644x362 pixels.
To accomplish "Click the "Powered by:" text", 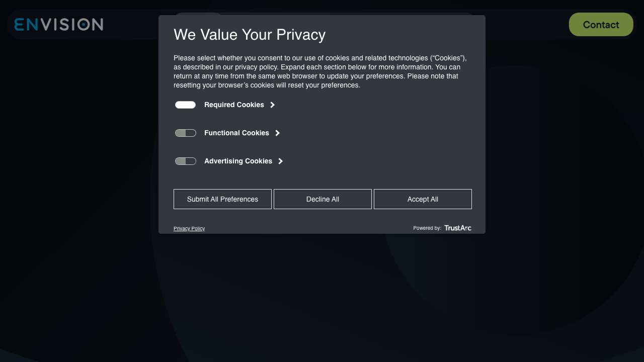I will pyautogui.click(x=427, y=228).
